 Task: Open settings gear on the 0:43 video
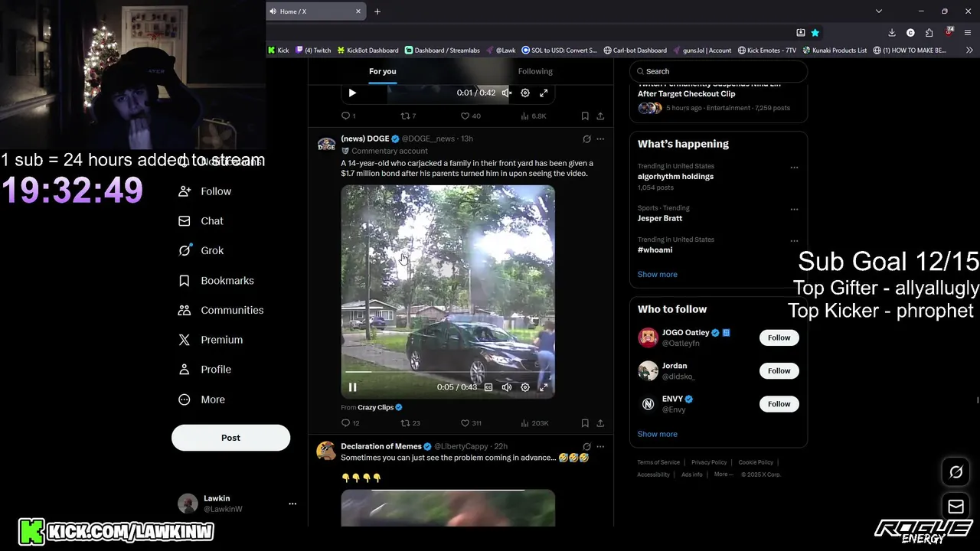pyautogui.click(x=525, y=387)
